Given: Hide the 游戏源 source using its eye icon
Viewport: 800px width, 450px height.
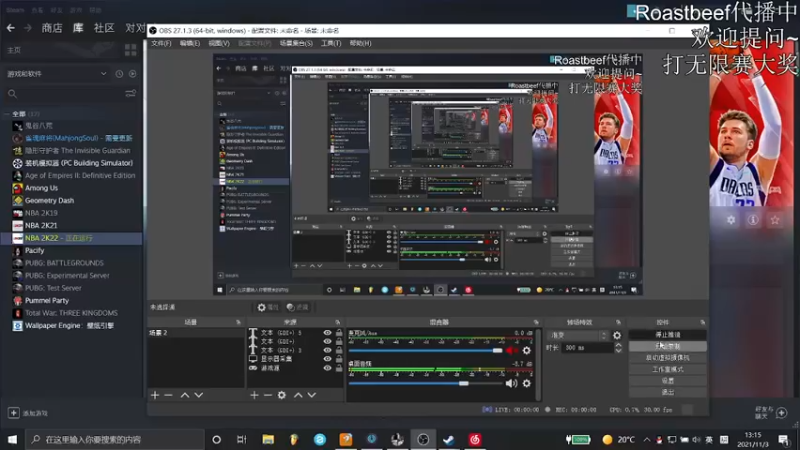Looking at the screenshot, I should (x=327, y=368).
